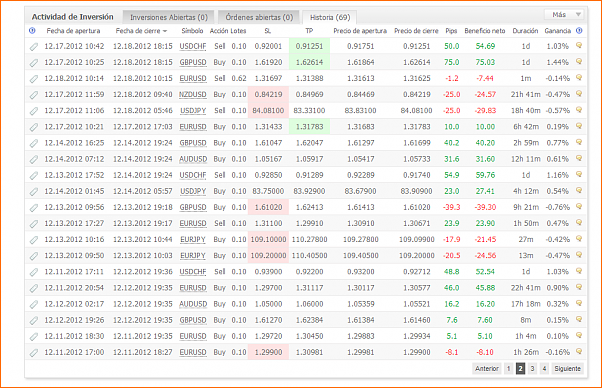Select the Historia (69) tab
The image size is (602, 388).
coord(330,17)
